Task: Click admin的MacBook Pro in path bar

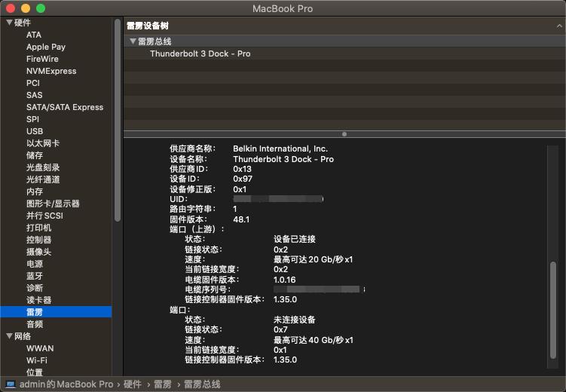Action: [66, 384]
